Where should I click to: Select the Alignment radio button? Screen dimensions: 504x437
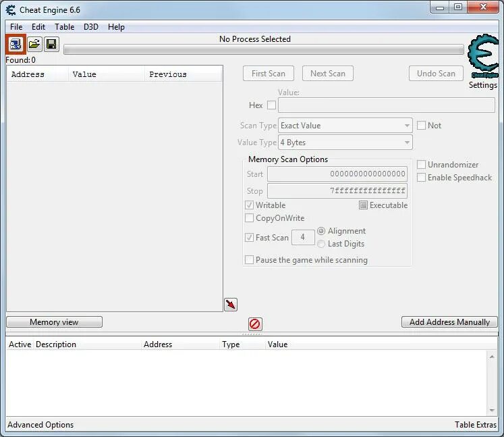coord(321,231)
